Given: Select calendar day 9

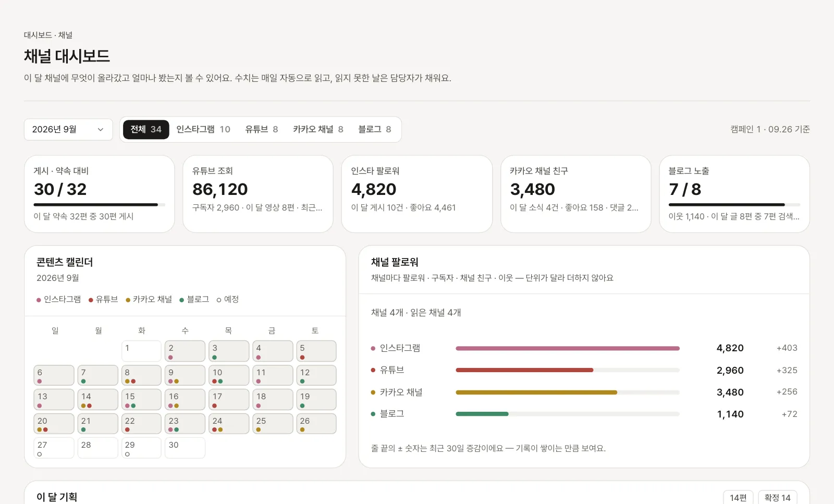Looking at the screenshot, I should [x=185, y=375].
